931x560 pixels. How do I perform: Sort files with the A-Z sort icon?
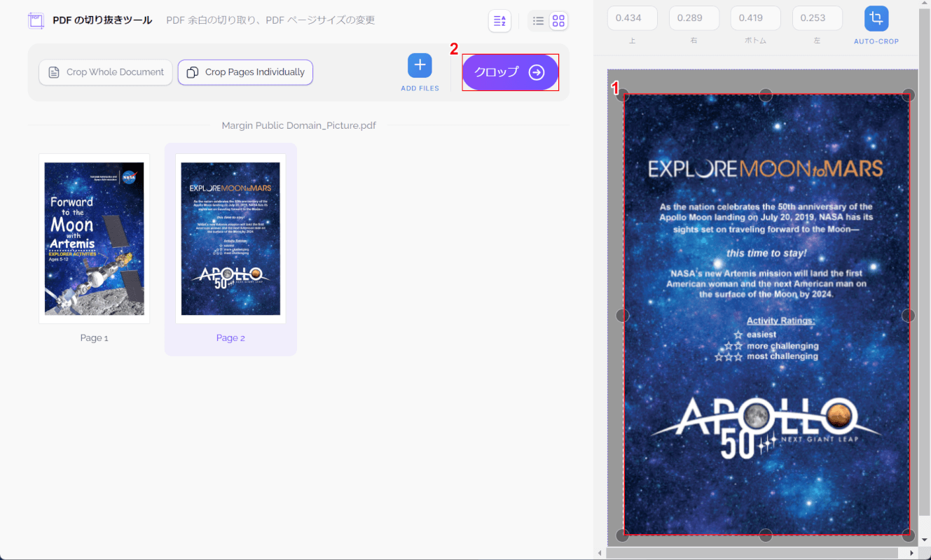[499, 21]
